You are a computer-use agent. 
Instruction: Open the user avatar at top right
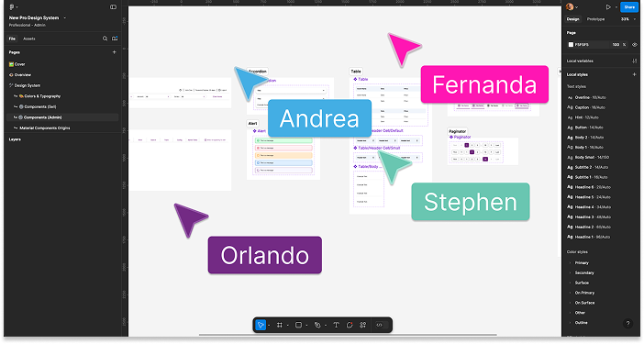coord(570,6)
